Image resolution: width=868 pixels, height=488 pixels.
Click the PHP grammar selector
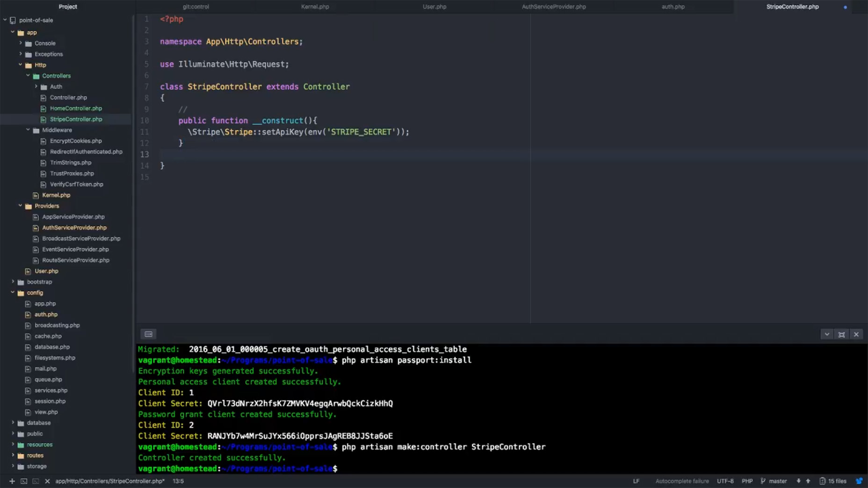pos(747,481)
